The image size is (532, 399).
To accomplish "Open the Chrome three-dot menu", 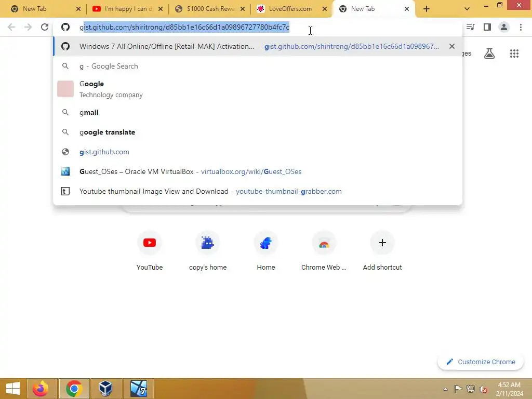I will pyautogui.click(x=521, y=27).
